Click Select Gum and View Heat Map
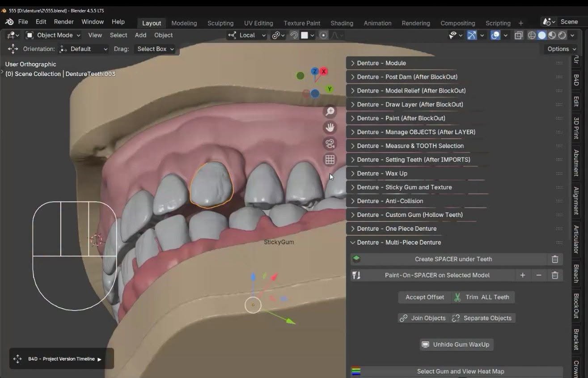The height and width of the screenshot is (378, 588). 457,371
